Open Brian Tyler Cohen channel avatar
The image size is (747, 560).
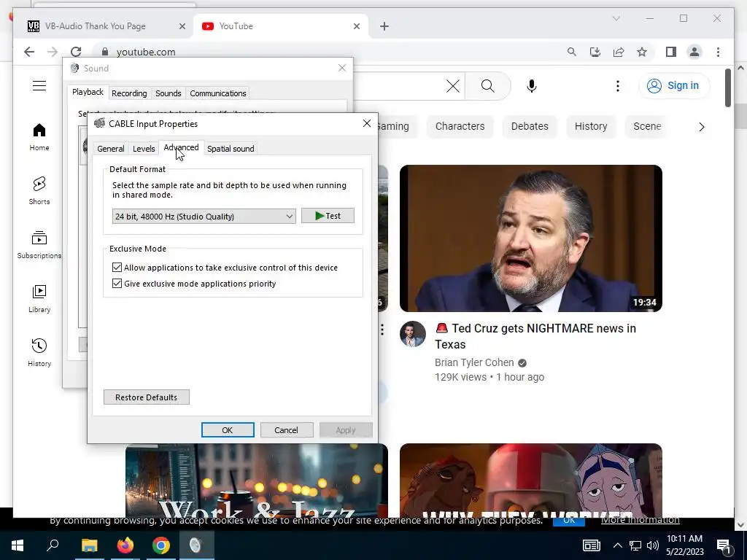pos(413,334)
